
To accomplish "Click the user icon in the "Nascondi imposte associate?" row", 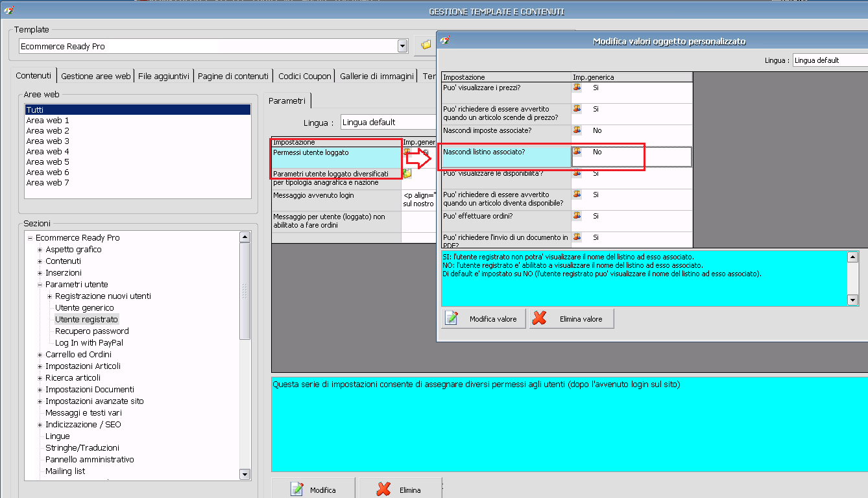I will coord(577,130).
